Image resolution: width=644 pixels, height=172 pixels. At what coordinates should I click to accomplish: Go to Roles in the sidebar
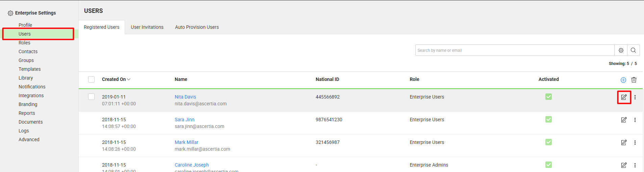click(x=24, y=43)
